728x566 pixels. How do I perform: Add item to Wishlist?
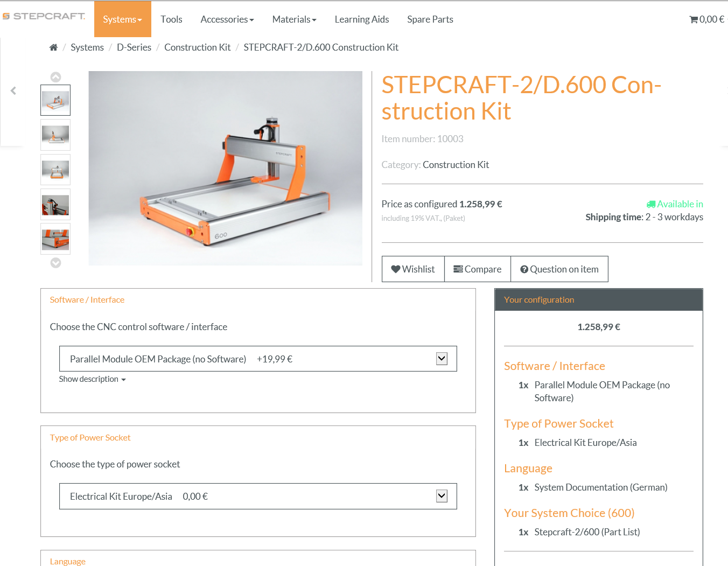[x=413, y=269]
